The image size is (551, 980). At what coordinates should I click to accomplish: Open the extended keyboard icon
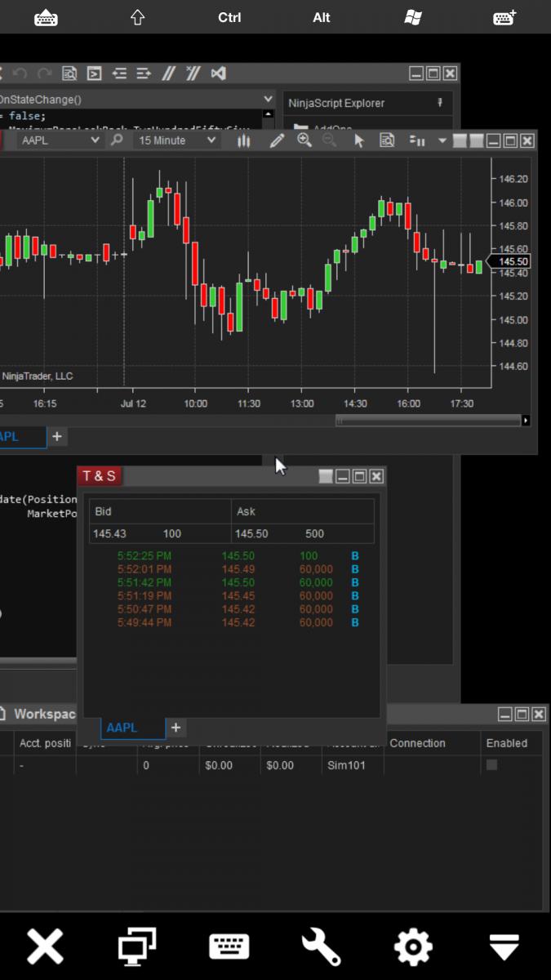coord(505,17)
